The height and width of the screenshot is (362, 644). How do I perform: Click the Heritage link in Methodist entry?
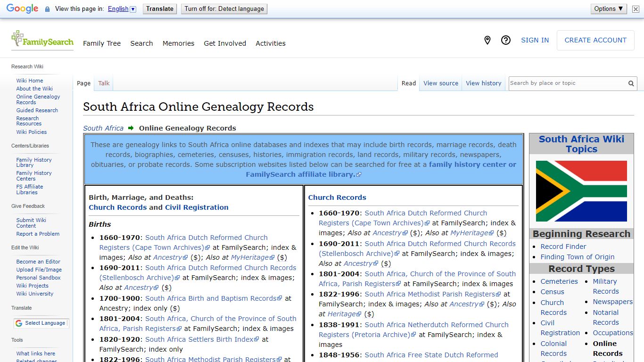(x=344, y=314)
